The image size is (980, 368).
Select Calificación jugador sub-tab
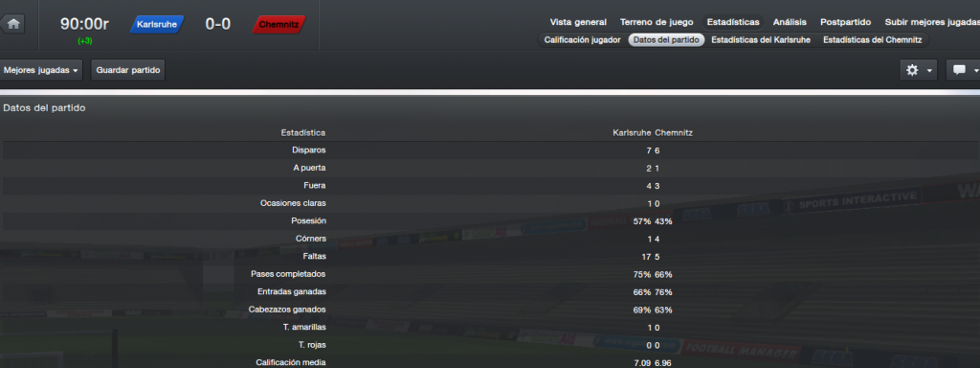click(583, 39)
